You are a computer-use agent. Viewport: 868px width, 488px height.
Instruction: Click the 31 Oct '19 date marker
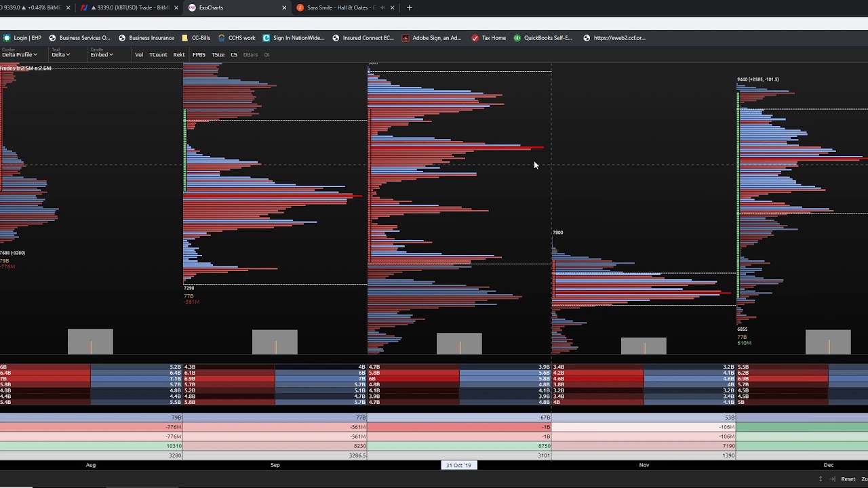click(x=458, y=465)
